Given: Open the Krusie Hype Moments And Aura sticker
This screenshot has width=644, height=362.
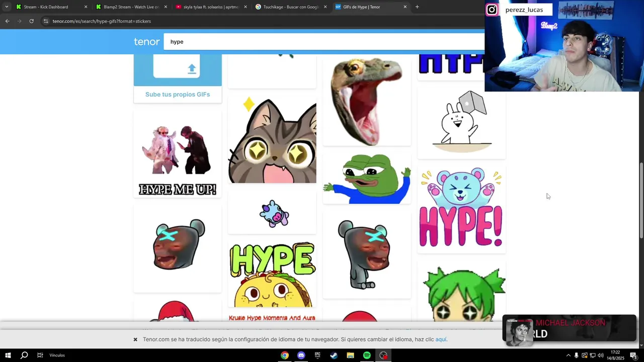Looking at the screenshot, I should click(272, 318).
